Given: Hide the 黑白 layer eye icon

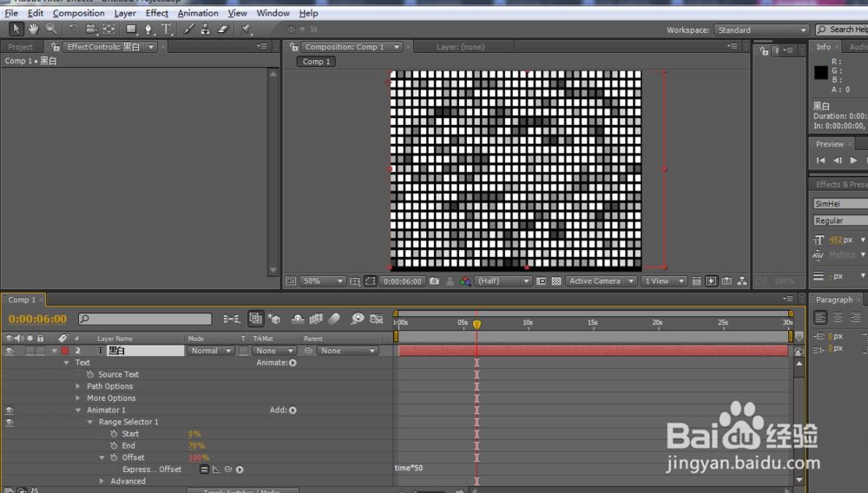Looking at the screenshot, I should pos(9,351).
